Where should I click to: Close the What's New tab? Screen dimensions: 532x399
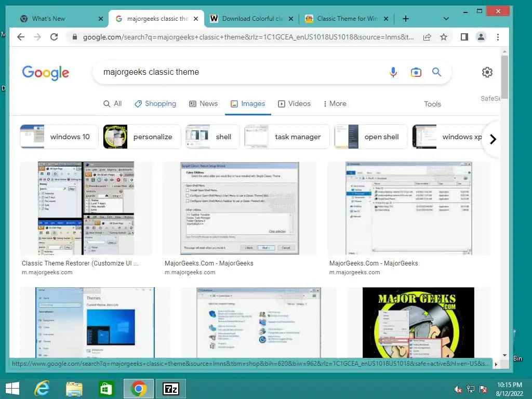point(101,19)
